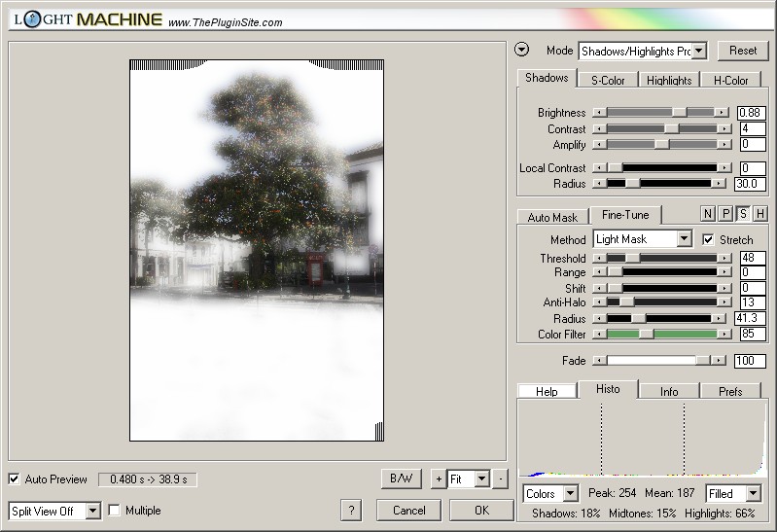Expand the Method Light Mask dropdown
This screenshot has height=532, width=777.
coord(684,239)
